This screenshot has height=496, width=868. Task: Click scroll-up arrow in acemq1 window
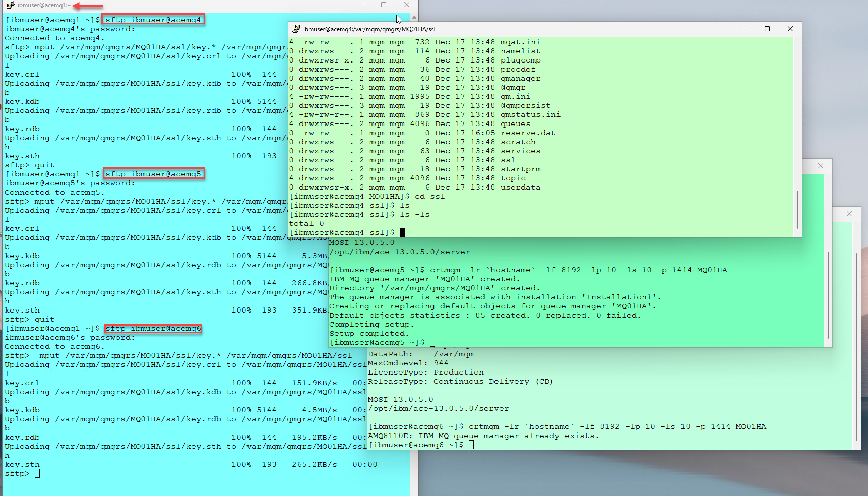coord(414,17)
